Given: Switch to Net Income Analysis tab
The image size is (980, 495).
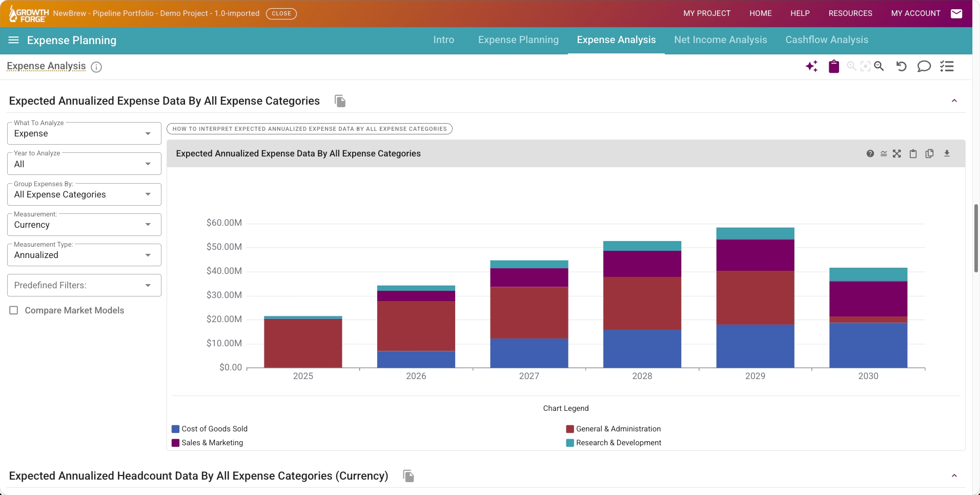Looking at the screenshot, I should [x=720, y=40].
